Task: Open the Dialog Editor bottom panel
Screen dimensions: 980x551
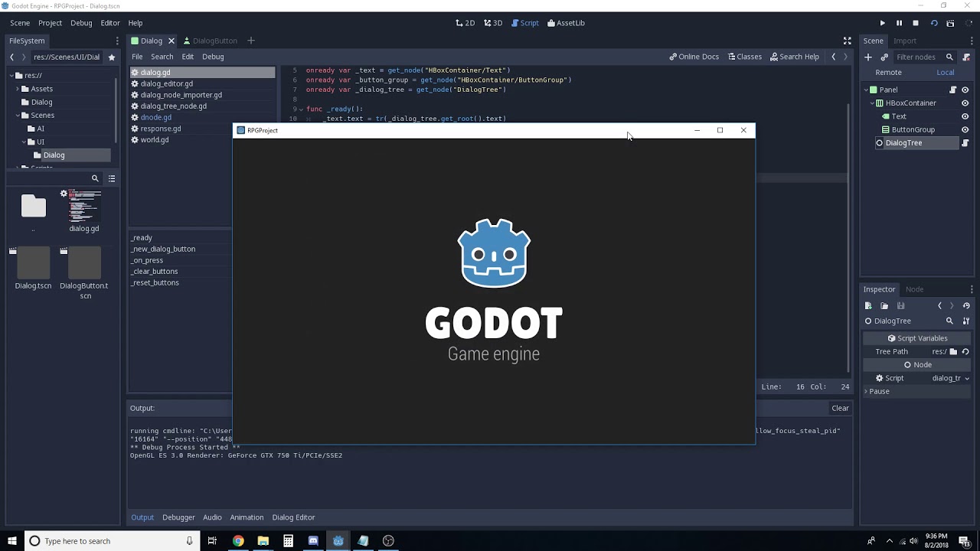Action: [x=293, y=517]
